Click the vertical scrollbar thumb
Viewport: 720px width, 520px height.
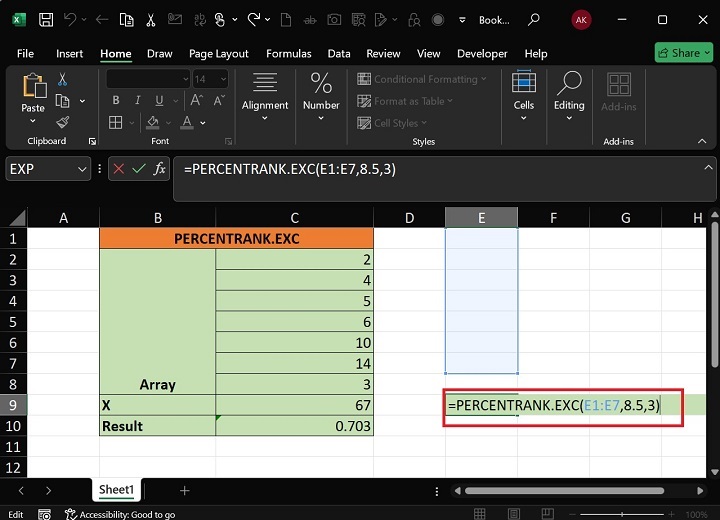714,294
